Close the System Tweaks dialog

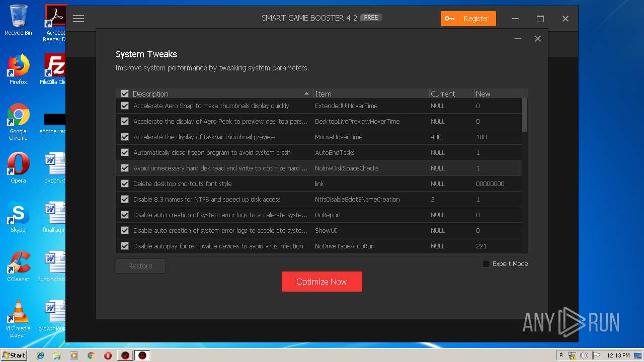[x=538, y=39]
